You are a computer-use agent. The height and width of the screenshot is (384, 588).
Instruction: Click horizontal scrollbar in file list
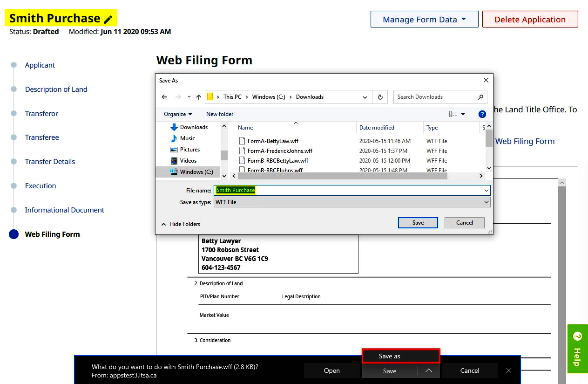point(342,176)
